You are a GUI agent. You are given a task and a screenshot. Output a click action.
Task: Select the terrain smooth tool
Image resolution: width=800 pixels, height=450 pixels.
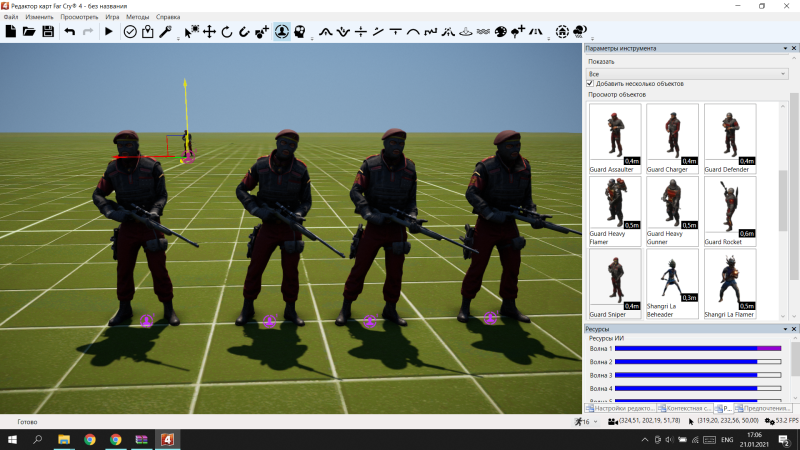[413, 32]
